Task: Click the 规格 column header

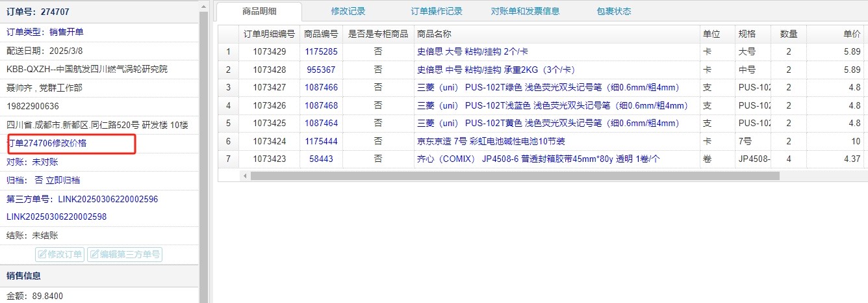Action: click(x=752, y=34)
